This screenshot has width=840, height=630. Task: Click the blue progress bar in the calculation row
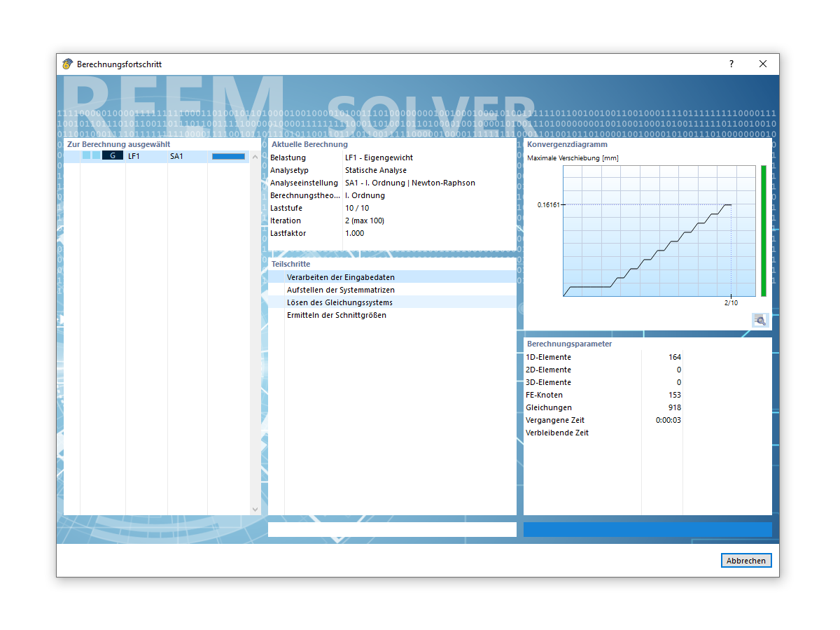(x=228, y=155)
